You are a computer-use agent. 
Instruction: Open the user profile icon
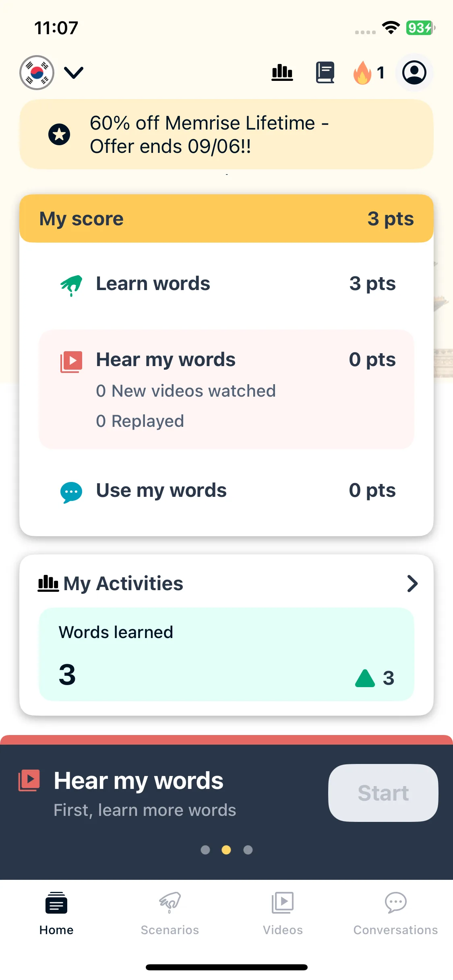[x=414, y=72]
